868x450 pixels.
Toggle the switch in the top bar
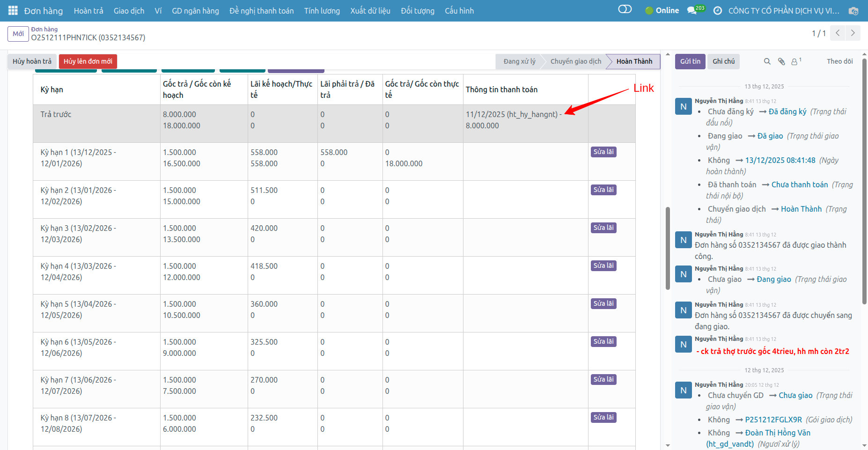click(625, 9)
